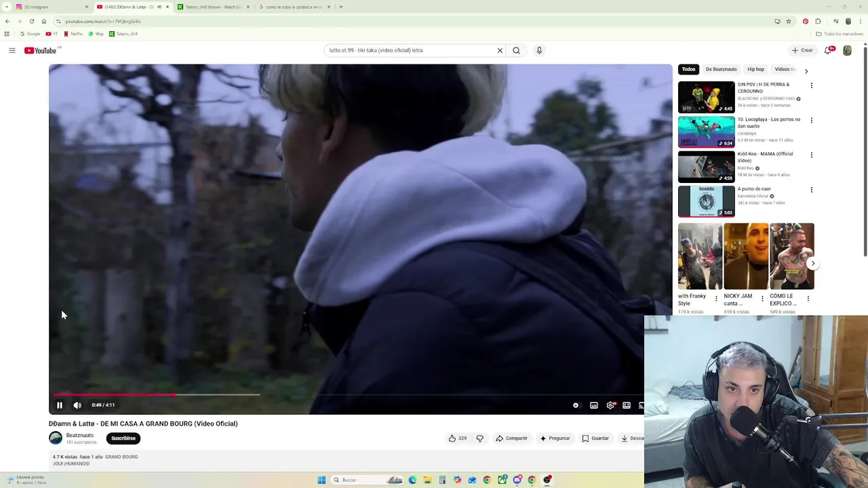Open options for A punto de caer video
This screenshot has width=868, height=488.
pyautogui.click(x=811, y=190)
